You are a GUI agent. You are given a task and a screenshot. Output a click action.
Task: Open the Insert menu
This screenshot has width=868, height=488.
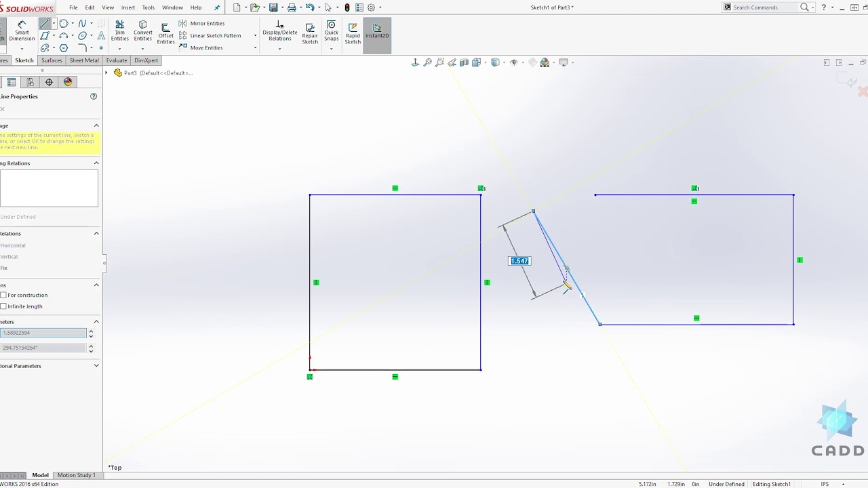pyautogui.click(x=128, y=7)
